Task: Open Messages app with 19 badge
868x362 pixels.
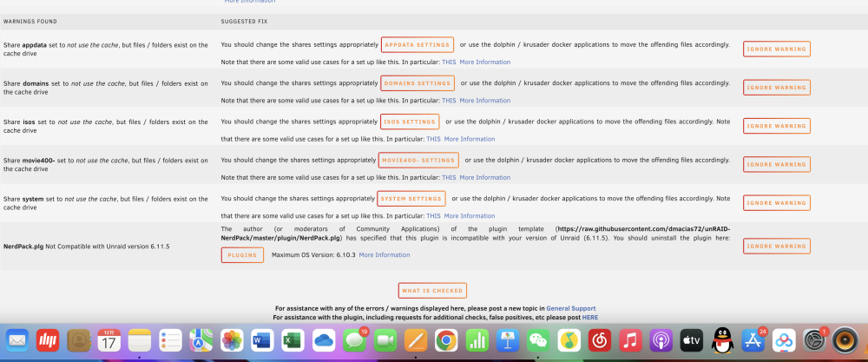Action: [x=354, y=340]
